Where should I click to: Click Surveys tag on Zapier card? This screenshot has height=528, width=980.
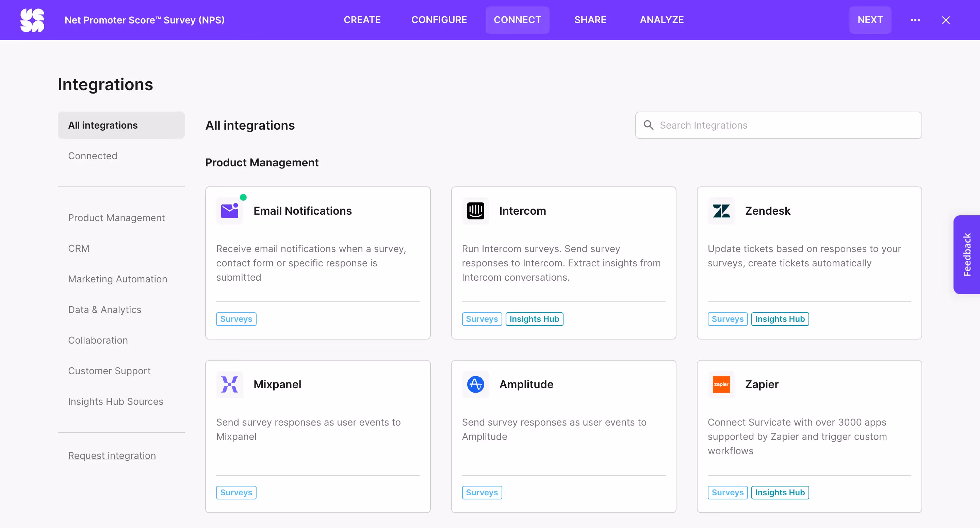[728, 493]
